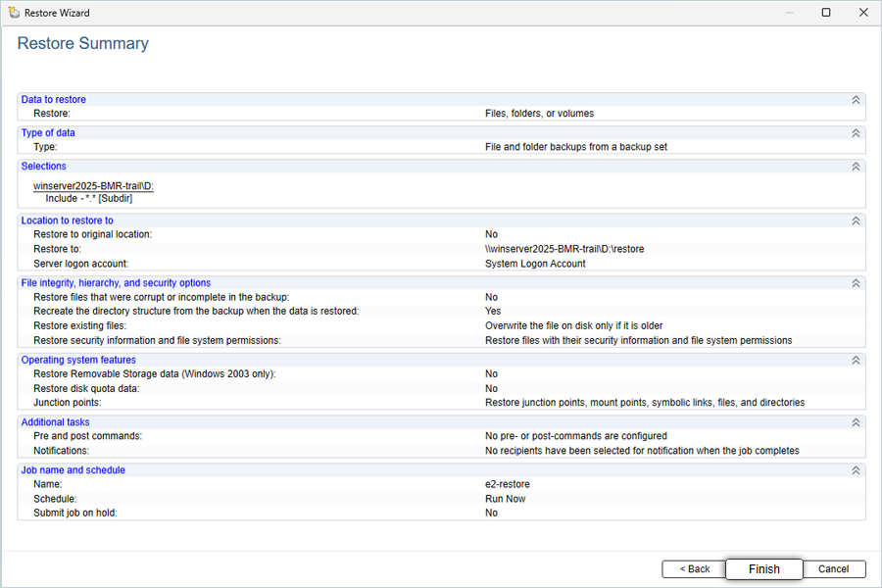Maximize the Restore Wizard window

[826, 13]
